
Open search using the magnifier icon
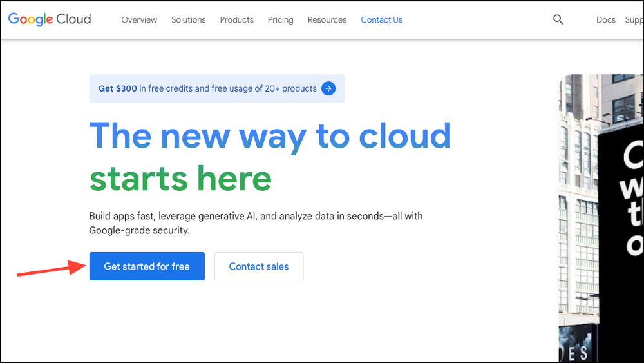(x=558, y=20)
